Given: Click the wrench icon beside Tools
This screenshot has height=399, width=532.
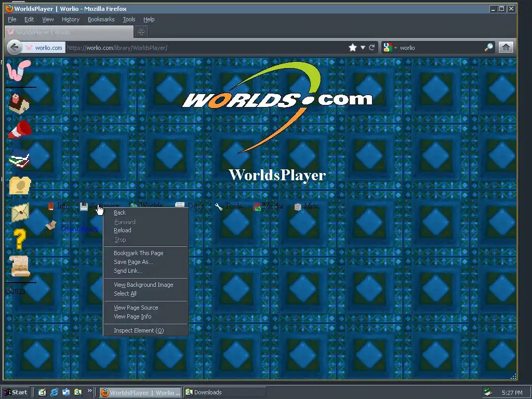Looking at the screenshot, I should (x=219, y=206).
